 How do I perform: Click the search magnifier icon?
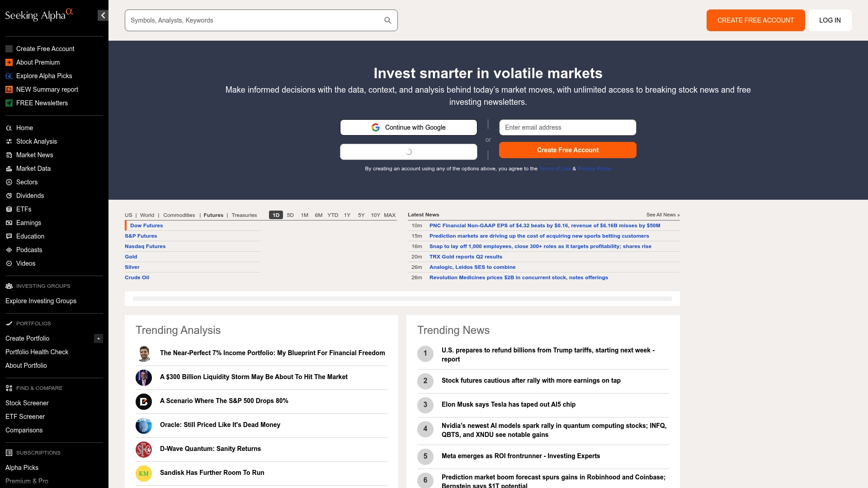tap(387, 20)
